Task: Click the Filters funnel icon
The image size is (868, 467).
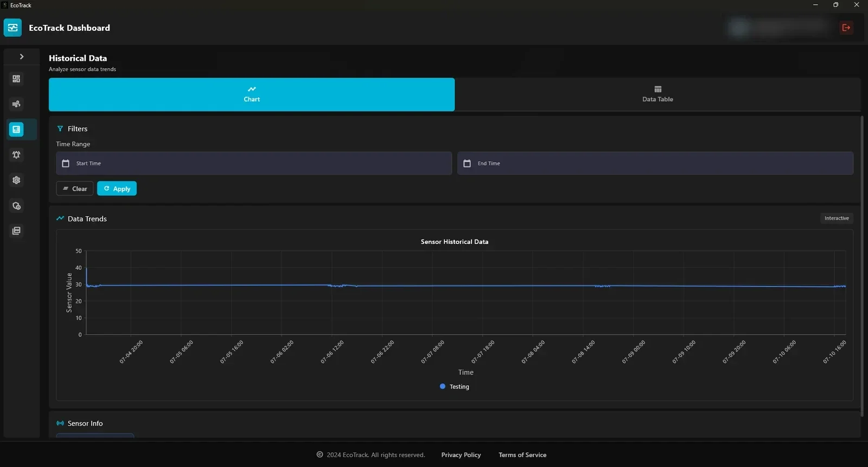Action: (x=60, y=129)
